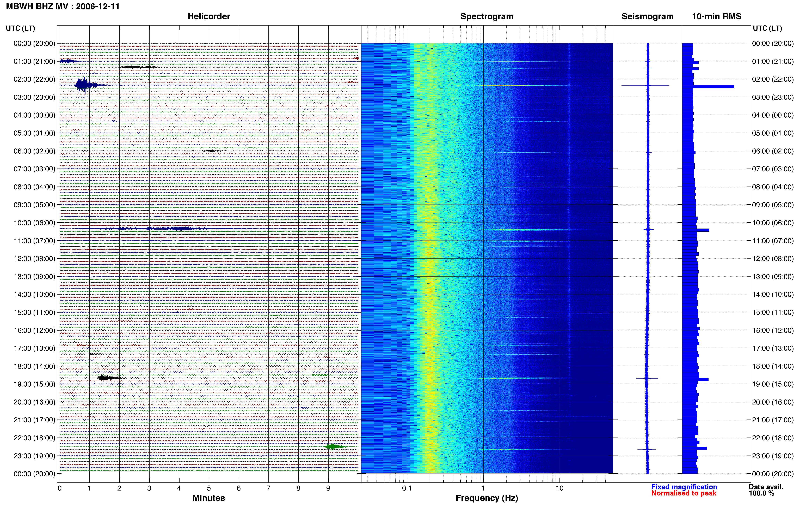Image resolution: width=812 pixels, height=508 pixels.
Task: Click frequency tick label '10'
Action: click(x=559, y=488)
